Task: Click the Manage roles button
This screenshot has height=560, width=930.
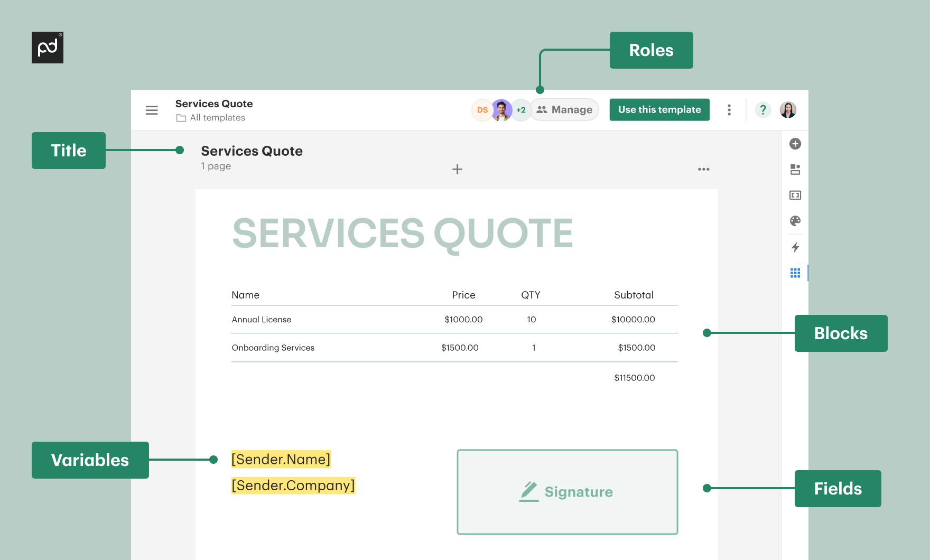Action: 564,109
